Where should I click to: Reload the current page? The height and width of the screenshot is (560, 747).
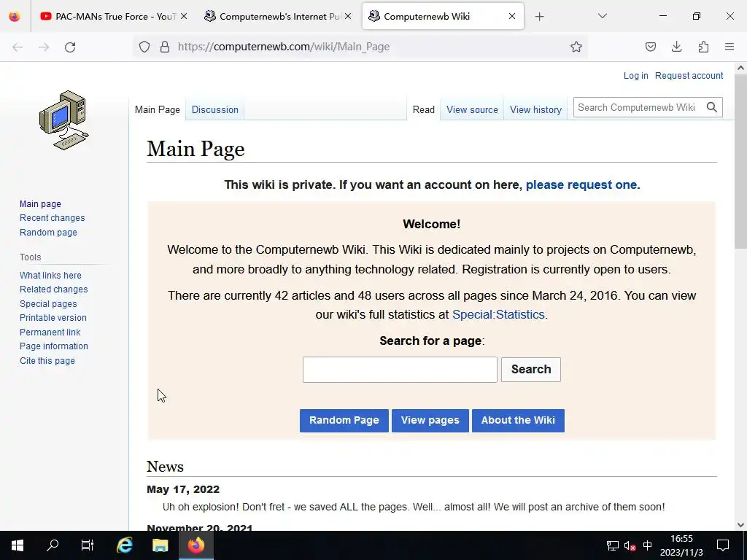pyautogui.click(x=70, y=47)
